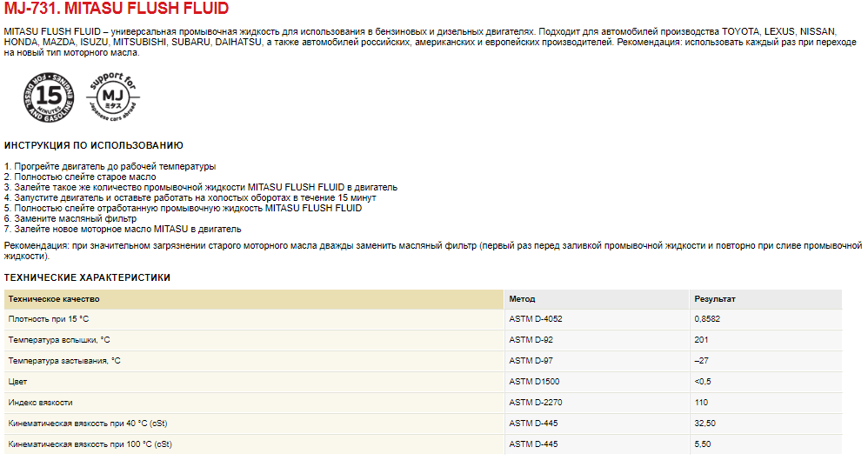Click the ASTM D-2270 method cell
Screen dimensions: 868x467
[597, 403]
